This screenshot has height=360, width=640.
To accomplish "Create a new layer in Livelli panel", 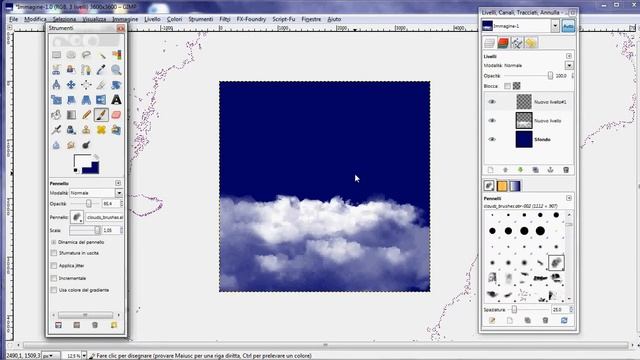I will pos(490,170).
